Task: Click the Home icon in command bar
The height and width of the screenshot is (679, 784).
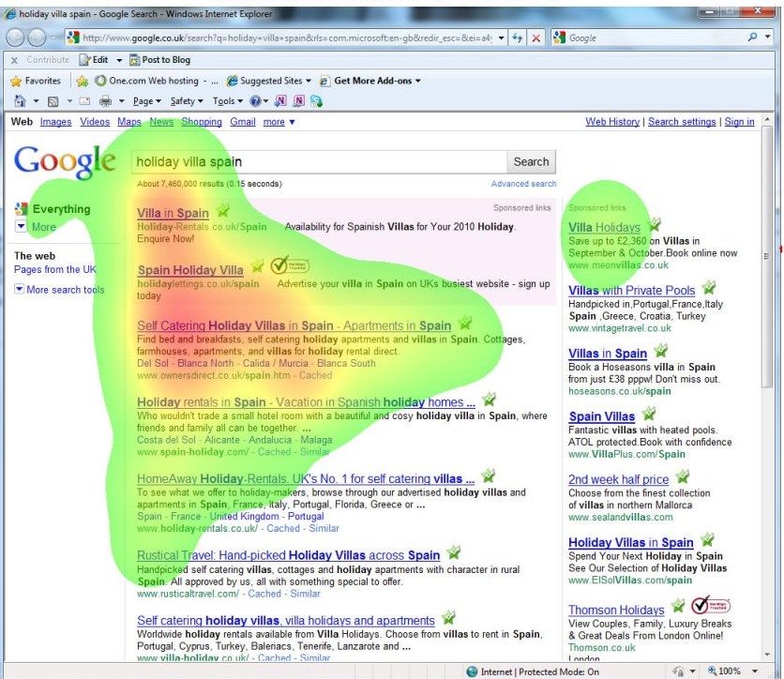Action: 18,101
